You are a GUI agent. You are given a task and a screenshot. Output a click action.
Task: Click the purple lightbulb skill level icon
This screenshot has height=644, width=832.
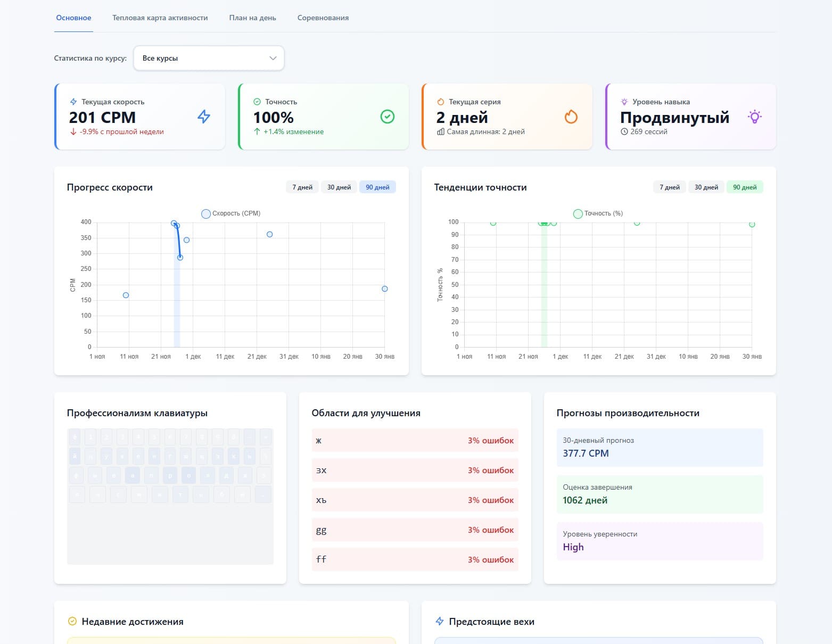(754, 117)
